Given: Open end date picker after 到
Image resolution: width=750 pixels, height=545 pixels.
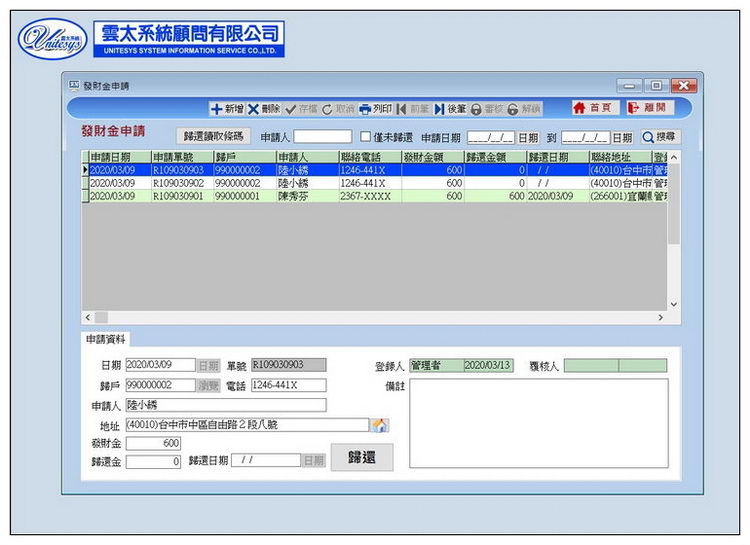Looking at the screenshot, I should (621, 138).
